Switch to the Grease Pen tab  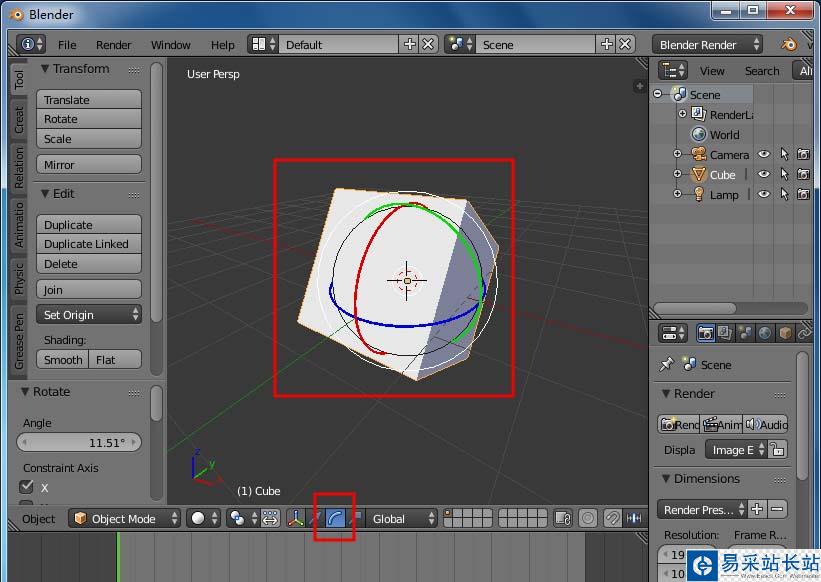pyautogui.click(x=19, y=341)
